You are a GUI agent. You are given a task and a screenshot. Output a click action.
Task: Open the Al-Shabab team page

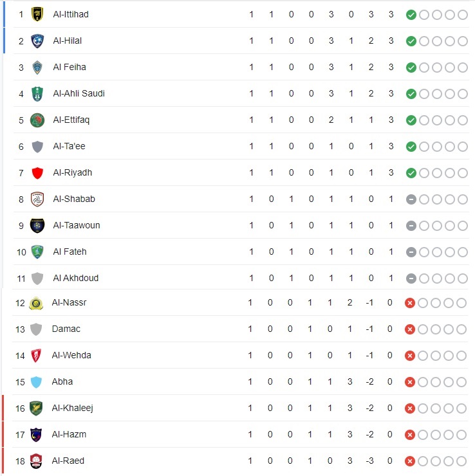tap(74, 199)
